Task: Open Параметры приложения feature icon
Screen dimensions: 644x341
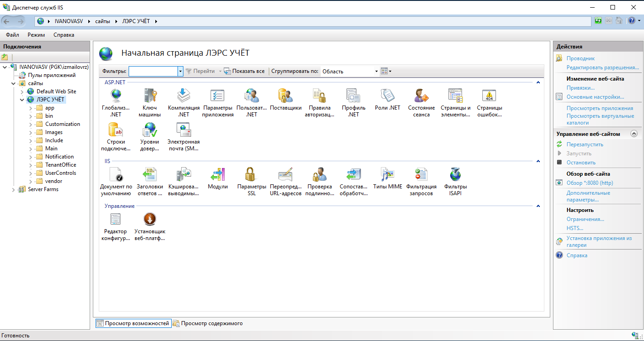Action: [218, 96]
